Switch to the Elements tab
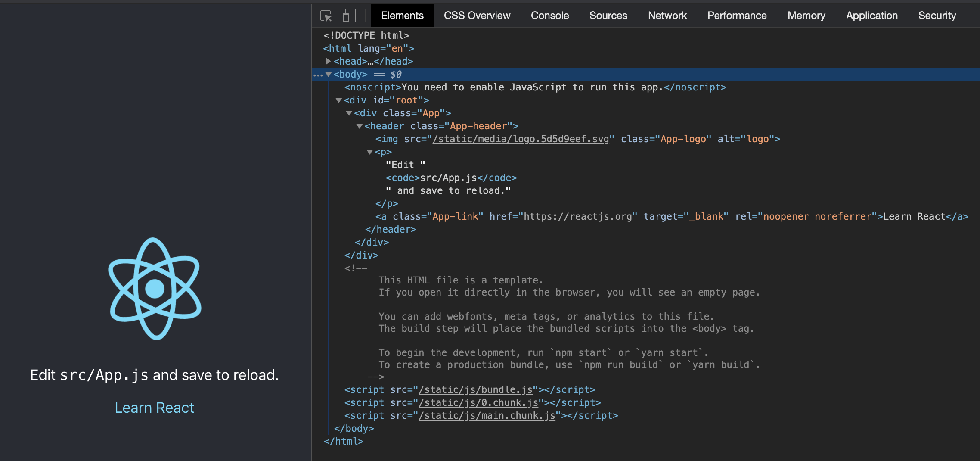This screenshot has height=461, width=980. 402,16
